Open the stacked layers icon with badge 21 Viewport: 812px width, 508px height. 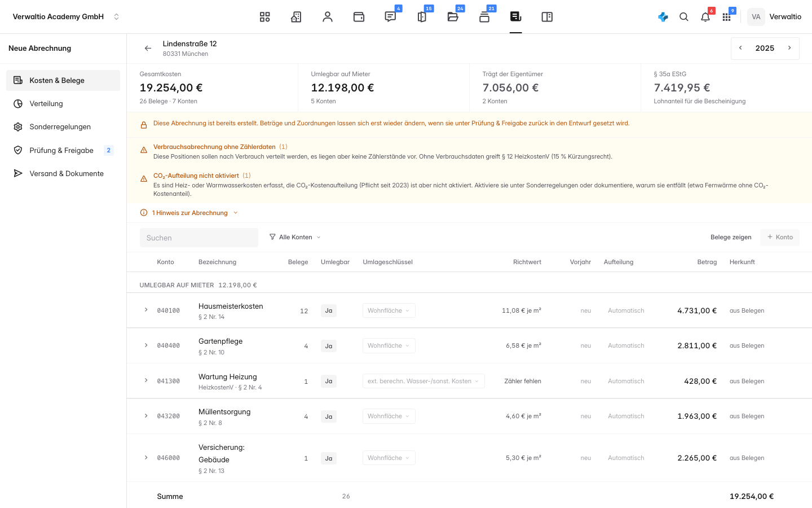click(484, 17)
